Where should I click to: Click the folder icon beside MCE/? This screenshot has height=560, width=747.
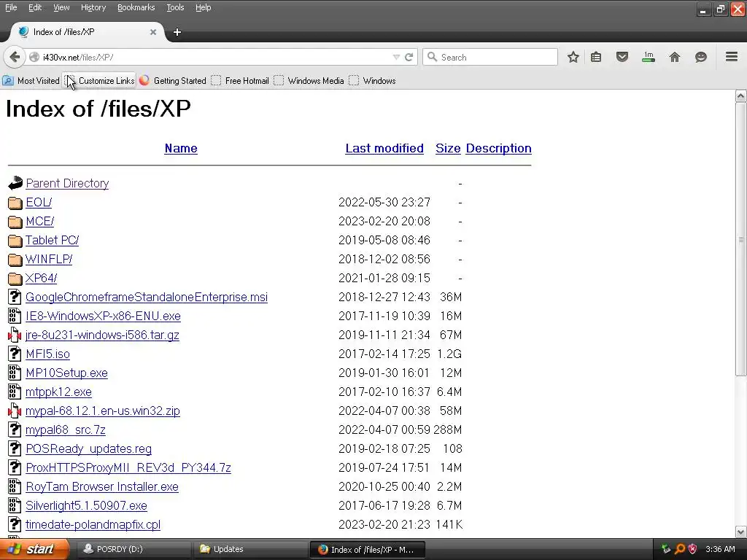[x=15, y=222]
